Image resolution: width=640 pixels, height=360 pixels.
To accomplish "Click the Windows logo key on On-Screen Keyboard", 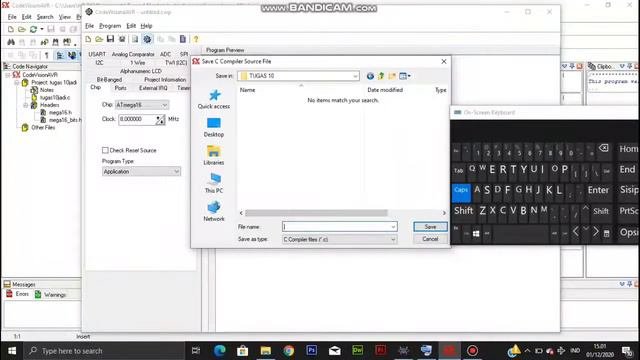I will (476, 233).
